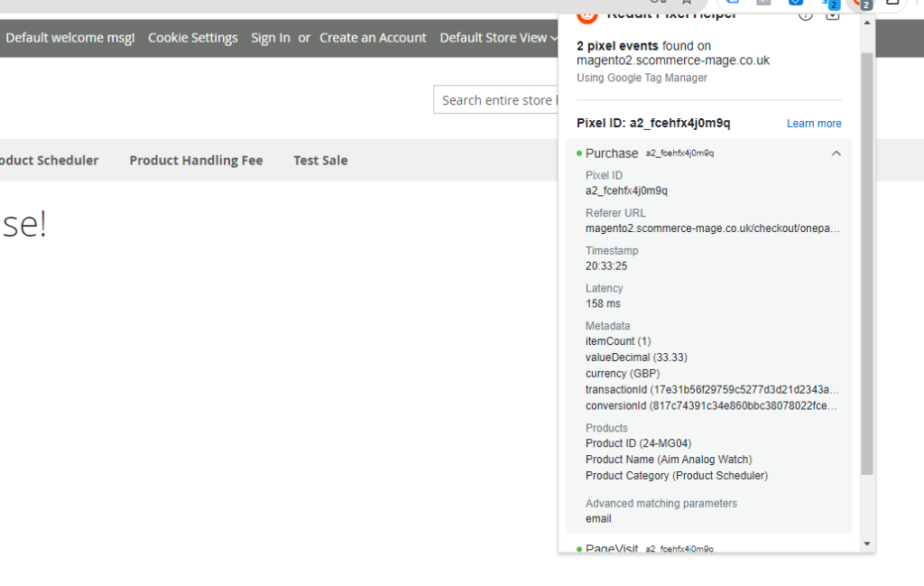This screenshot has width=924, height=586.
Task: Click the Search entire store input field
Action: (496, 100)
